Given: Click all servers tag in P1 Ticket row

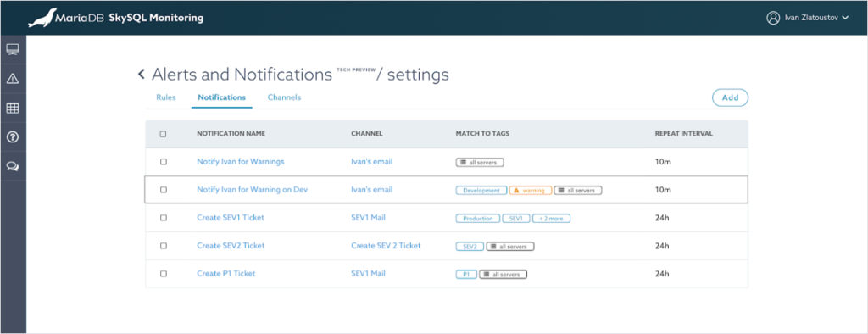Looking at the screenshot, I should [x=504, y=274].
